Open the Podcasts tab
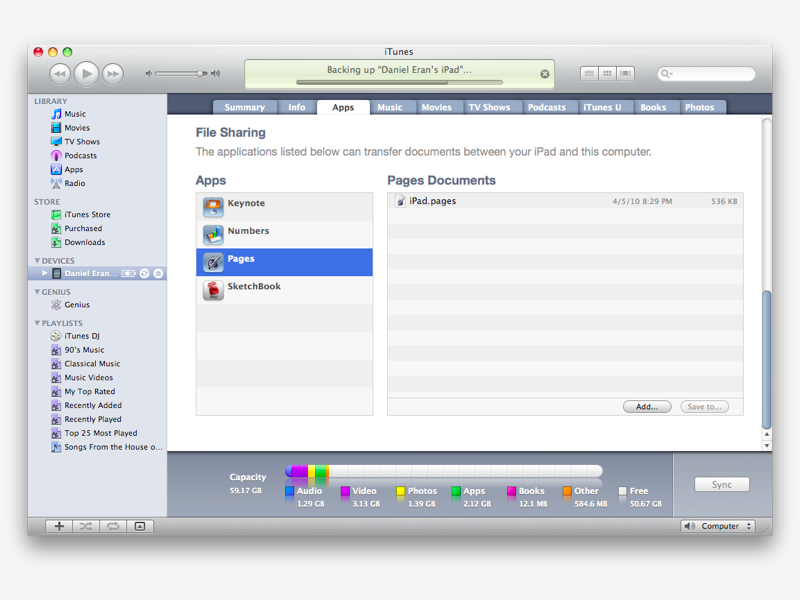Viewport: 800px width, 600px height. tap(546, 107)
